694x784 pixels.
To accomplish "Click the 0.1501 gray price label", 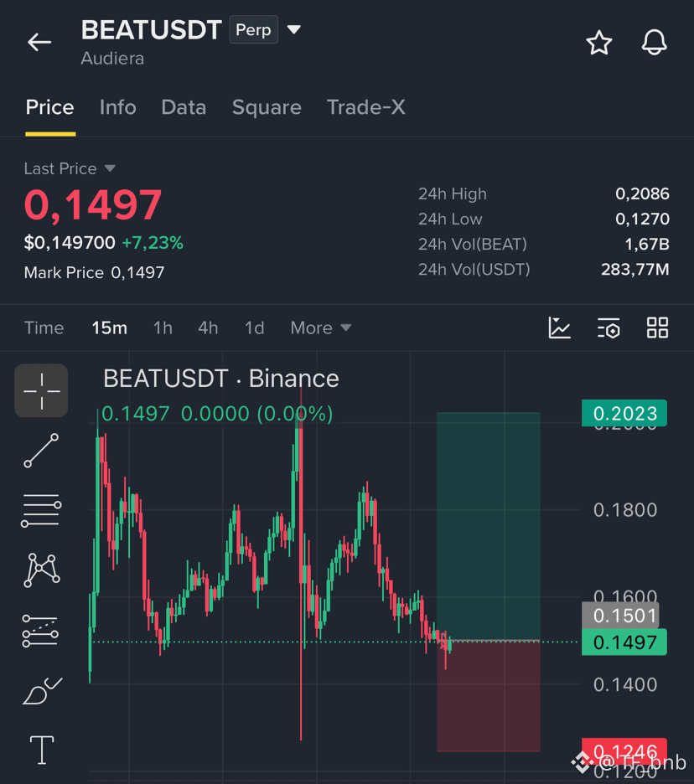I will 620,616.
